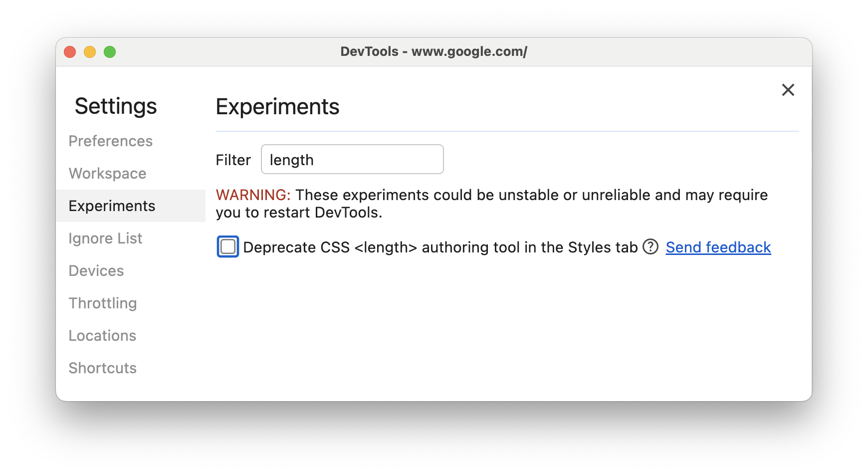Open the Throttling settings panel
Screen dimensions: 868x475
tap(103, 303)
